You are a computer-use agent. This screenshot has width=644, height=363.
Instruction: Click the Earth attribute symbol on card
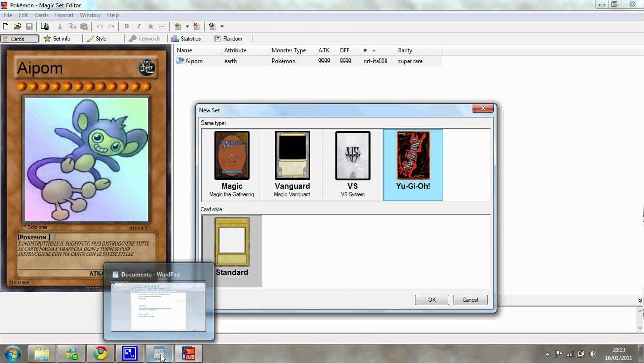[147, 68]
